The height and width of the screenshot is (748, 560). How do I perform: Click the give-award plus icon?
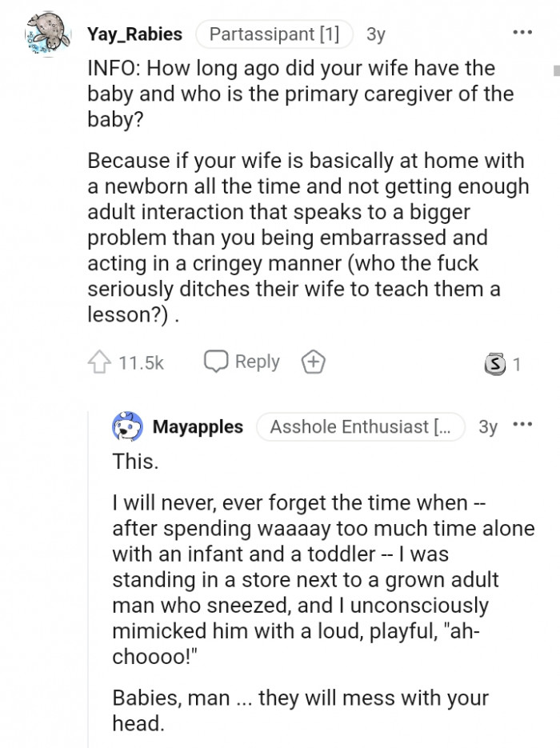tap(313, 362)
